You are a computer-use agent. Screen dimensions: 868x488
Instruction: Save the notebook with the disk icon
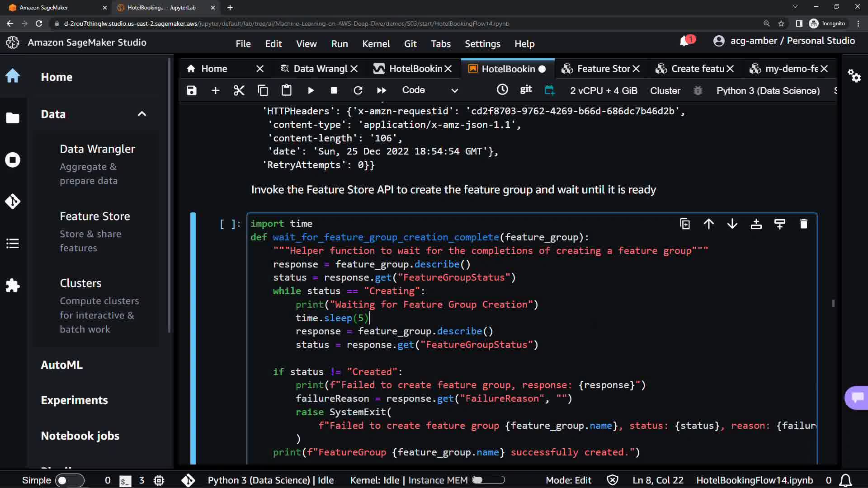point(192,90)
